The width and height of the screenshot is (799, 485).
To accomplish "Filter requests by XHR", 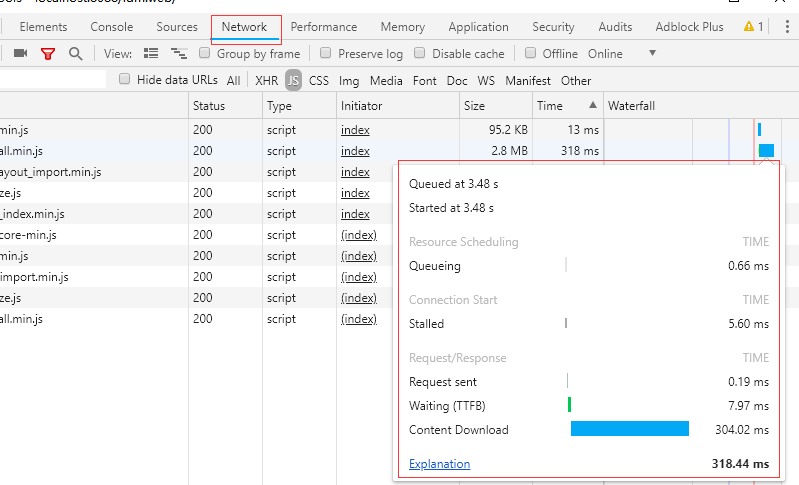I will point(267,80).
